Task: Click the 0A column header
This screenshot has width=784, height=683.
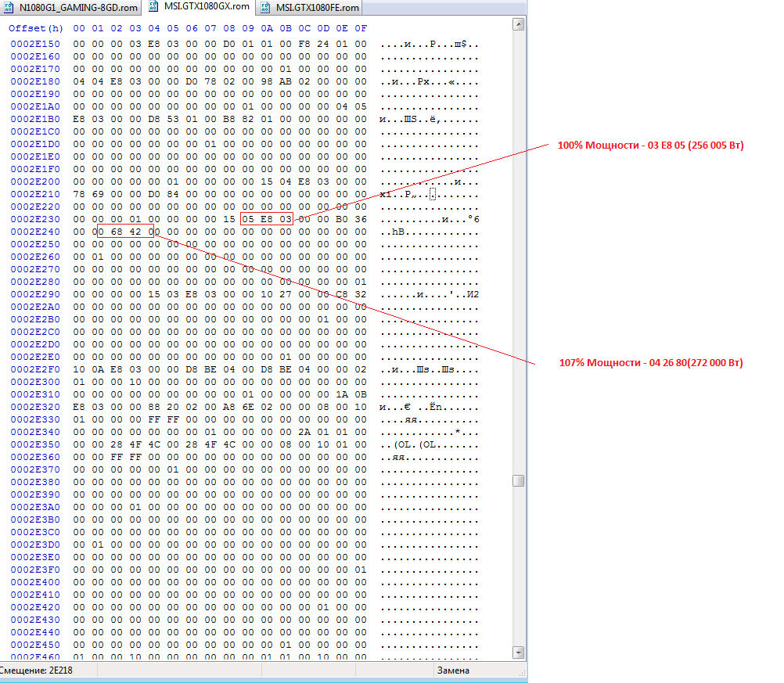Action: [x=267, y=28]
